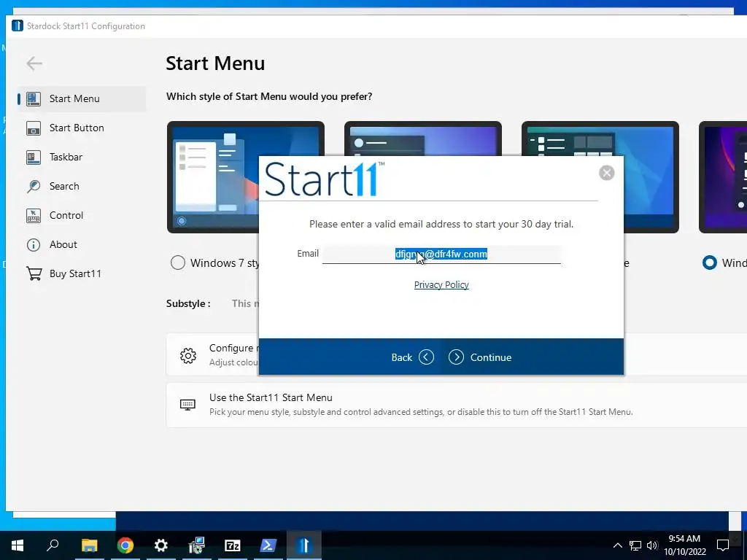The height and width of the screenshot is (560, 747).
Task: Click the Back button in trial dialog
Action: tap(412, 357)
